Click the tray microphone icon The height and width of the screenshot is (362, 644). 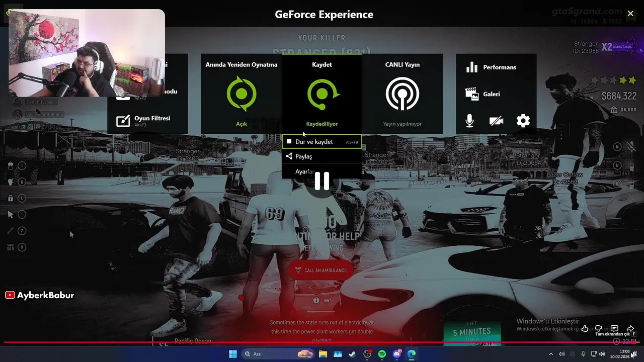point(583,354)
